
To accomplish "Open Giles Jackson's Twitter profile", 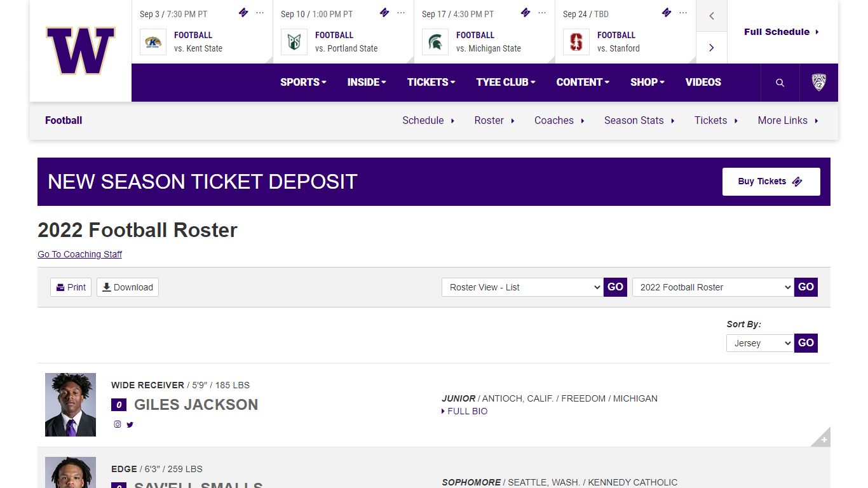I will [130, 424].
